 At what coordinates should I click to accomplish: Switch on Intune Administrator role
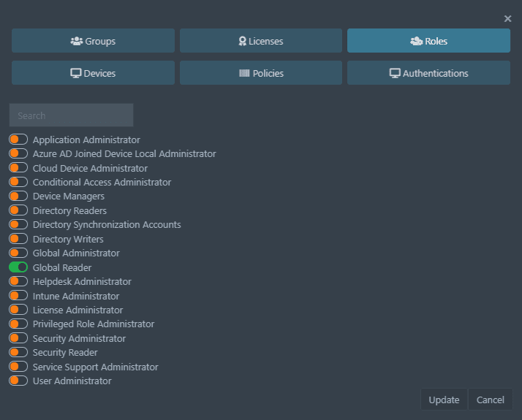click(18, 296)
